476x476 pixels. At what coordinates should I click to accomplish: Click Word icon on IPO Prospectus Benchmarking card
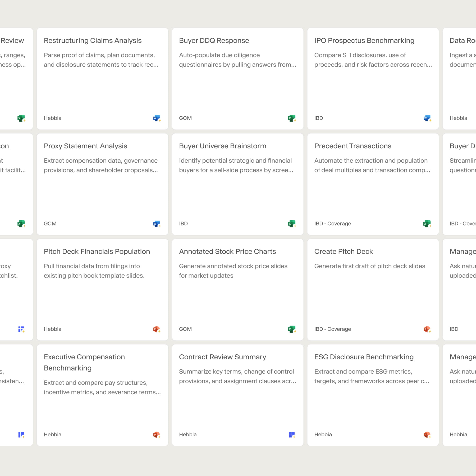427,118
